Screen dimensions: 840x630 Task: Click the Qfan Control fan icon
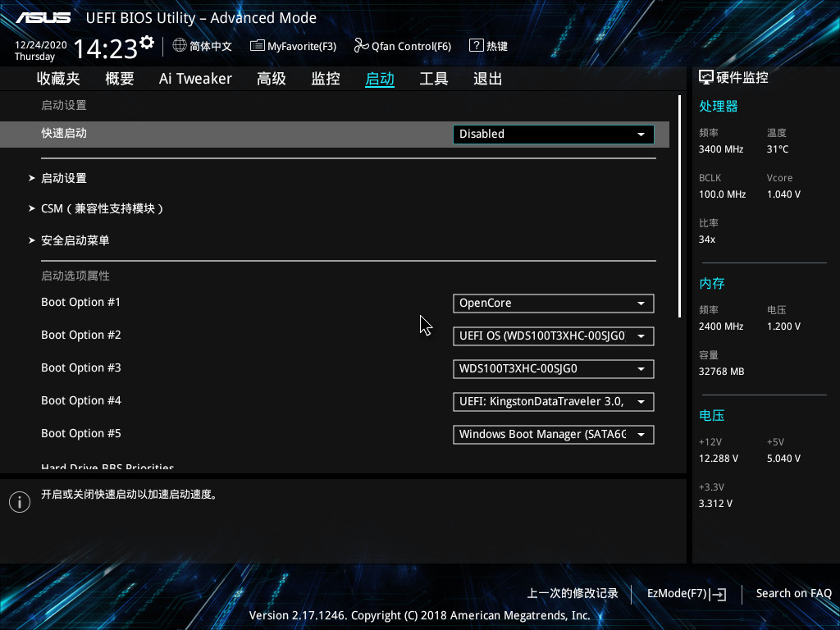(361, 46)
